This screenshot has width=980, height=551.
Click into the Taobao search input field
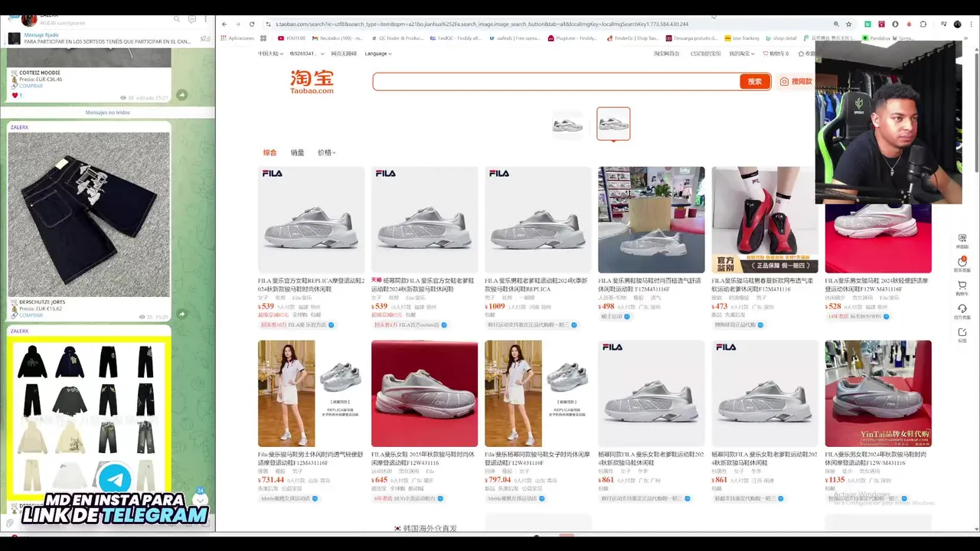pyautogui.click(x=557, y=81)
